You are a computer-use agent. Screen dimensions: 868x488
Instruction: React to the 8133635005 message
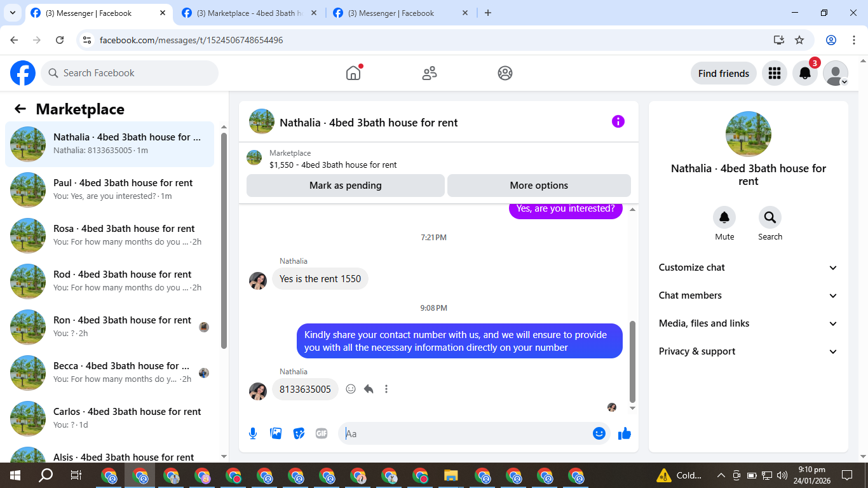tap(351, 389)
